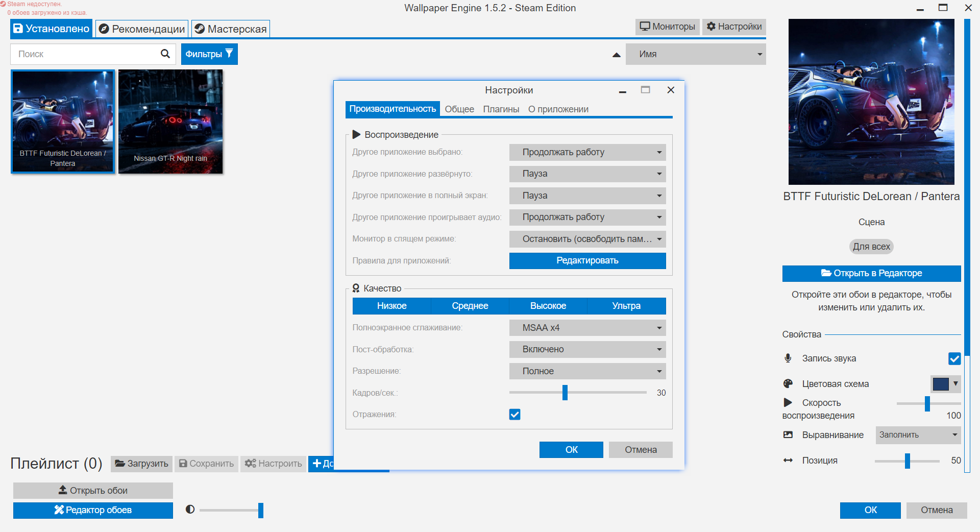Click the large DeLorean preview image
This screenshot has height=532, width=980.
click(871, 102)
